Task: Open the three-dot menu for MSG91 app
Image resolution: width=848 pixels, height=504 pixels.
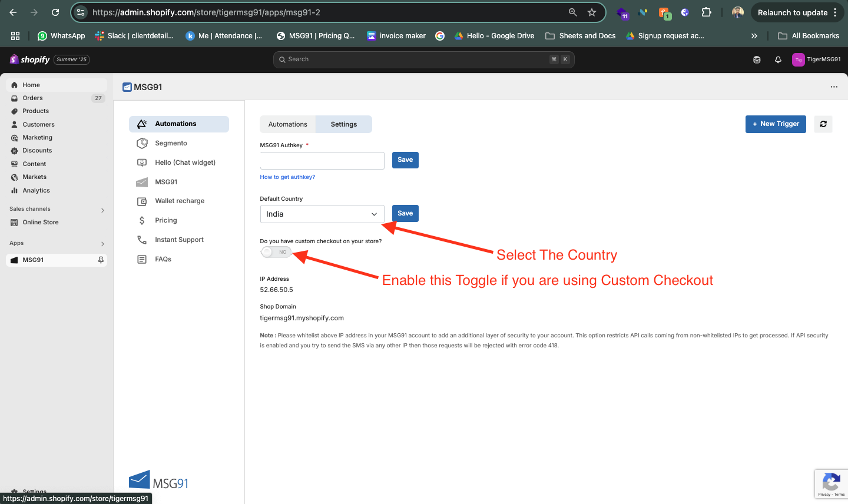Action: coord(834,87)
